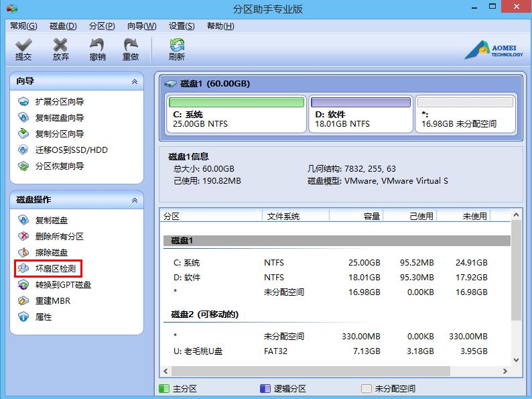
Task: Open the 设置(S) menu
Action: [x=182, y=26]
